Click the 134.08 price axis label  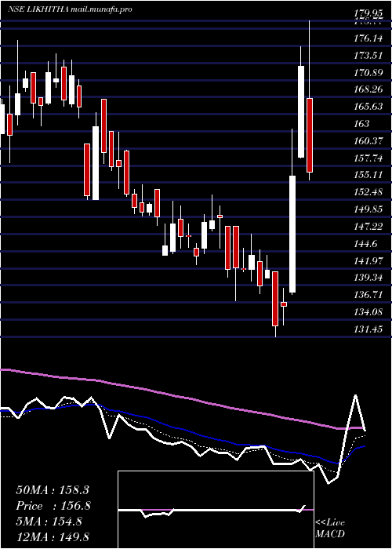point(368,311)
